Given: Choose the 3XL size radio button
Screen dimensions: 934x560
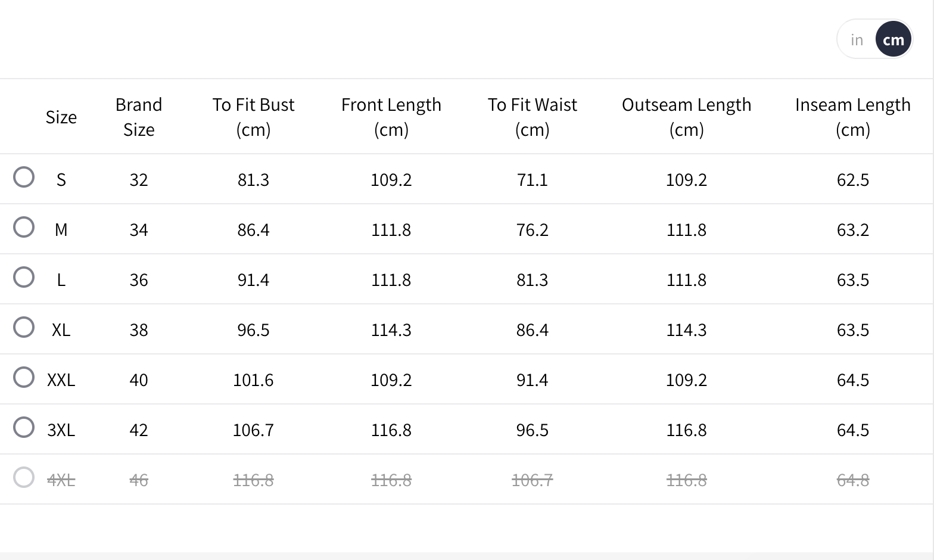Looking at the screenshot, I should pos(24,427).
